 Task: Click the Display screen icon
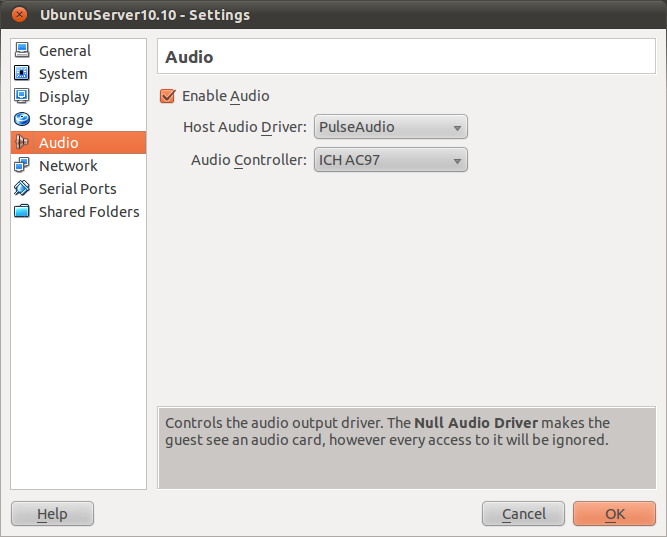point(22,97)
